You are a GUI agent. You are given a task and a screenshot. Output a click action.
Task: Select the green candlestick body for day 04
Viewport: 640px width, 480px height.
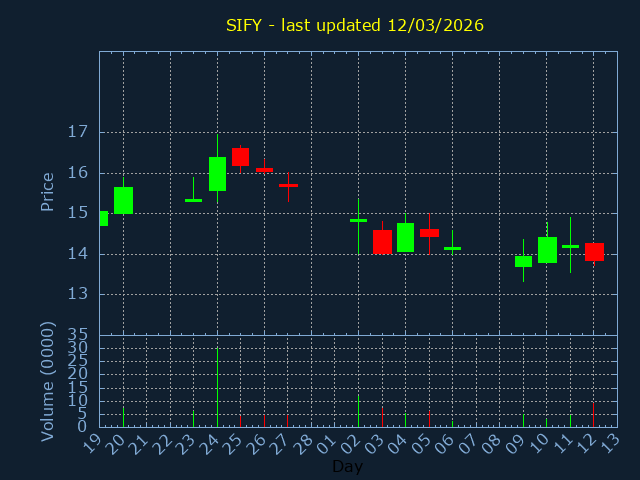405,238
